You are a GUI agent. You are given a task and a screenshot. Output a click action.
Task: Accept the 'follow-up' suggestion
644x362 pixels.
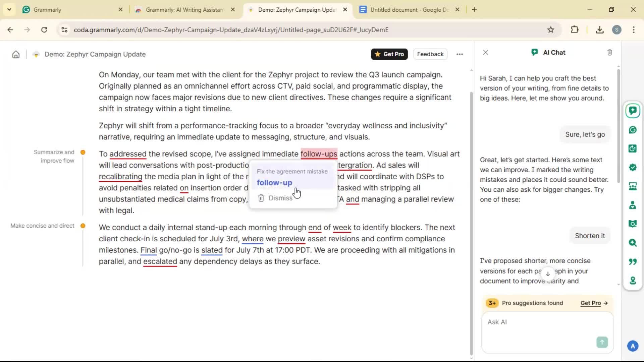coord(274,183)
